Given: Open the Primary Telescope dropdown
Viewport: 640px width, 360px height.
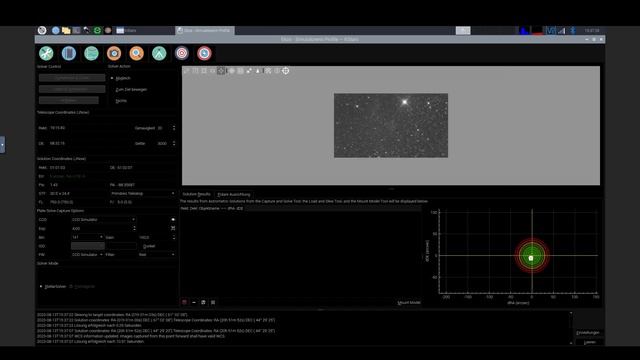Looking at the screenshot, I should pyautogui.click(x=143, y=193).
